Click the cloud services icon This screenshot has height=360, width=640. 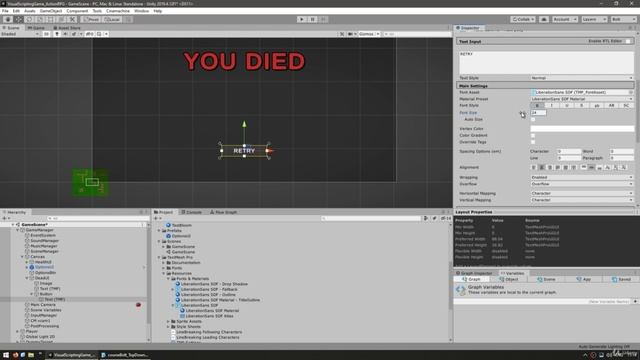544,19
